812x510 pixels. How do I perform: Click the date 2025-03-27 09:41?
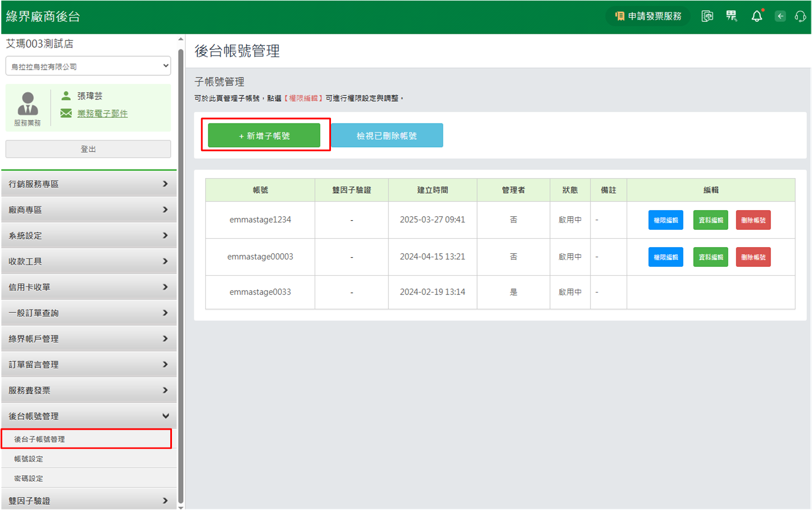point(433,220)
